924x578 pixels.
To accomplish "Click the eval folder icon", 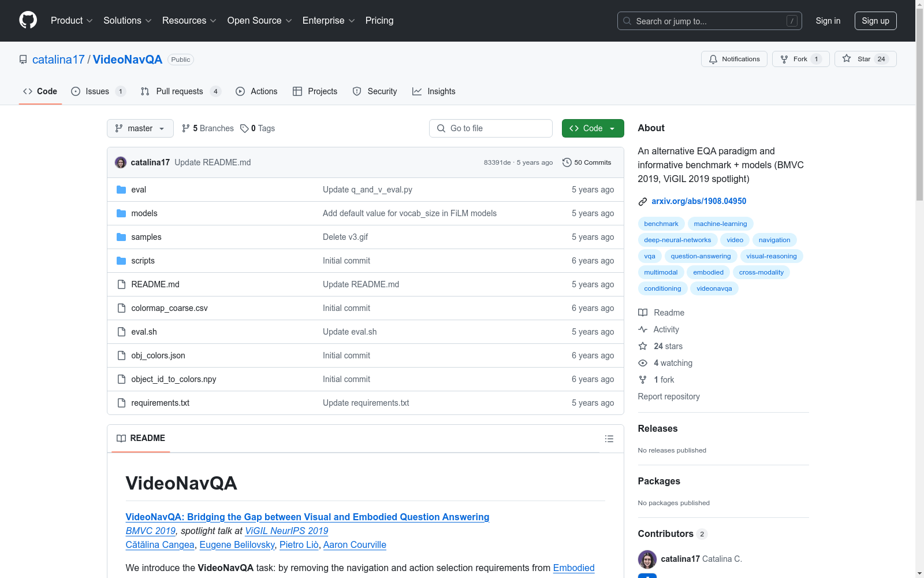I will click(x=121, y=190).
